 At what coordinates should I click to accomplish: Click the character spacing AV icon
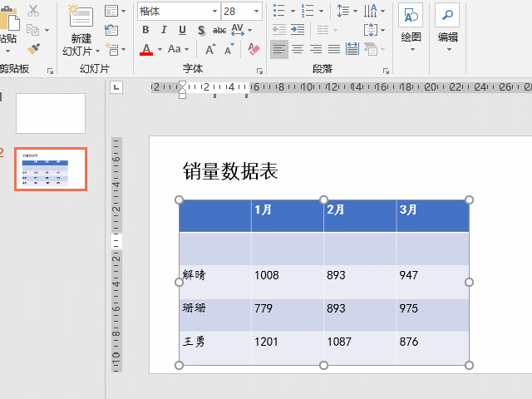238,30
